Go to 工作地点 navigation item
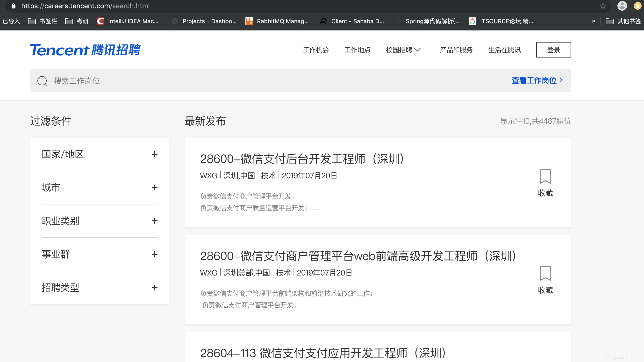Screen dimensions: 644x362 (x=357, y=50)
